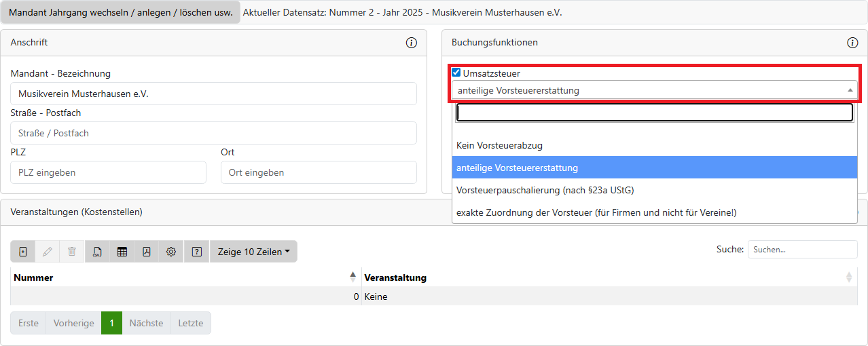868x346 pixels.
Task: Open info icon in Anschrift panel
Action: 411,43
